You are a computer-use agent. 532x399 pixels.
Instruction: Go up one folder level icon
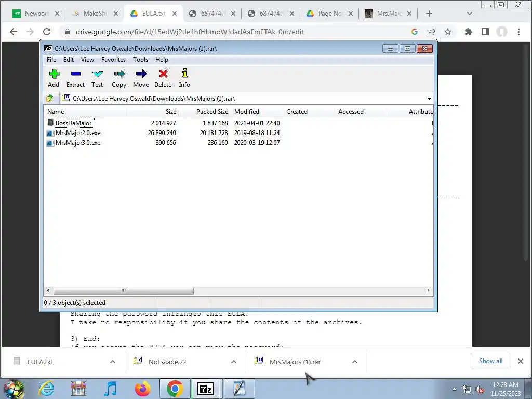pos(50,98)
